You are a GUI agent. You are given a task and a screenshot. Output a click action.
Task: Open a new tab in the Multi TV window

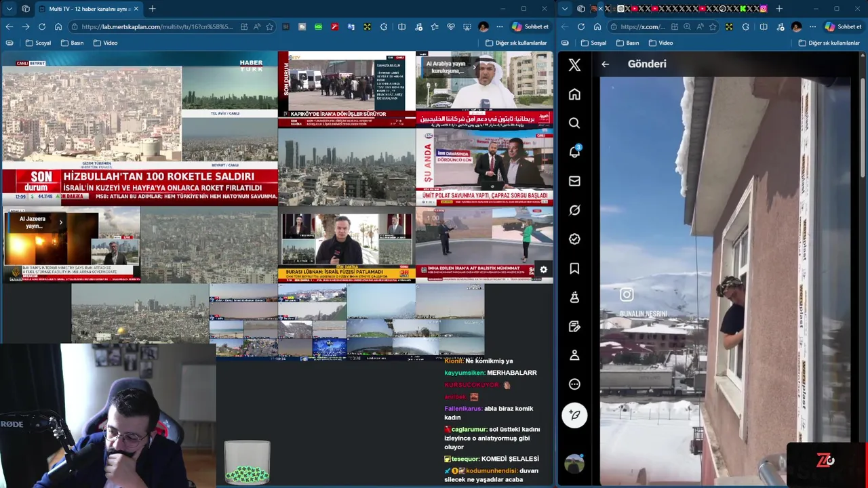[x=152, y=9]
